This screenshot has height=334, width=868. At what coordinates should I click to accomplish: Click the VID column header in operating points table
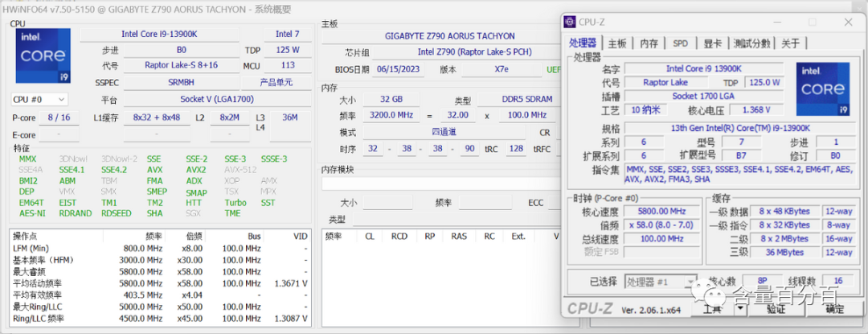[x=301, y=236]
